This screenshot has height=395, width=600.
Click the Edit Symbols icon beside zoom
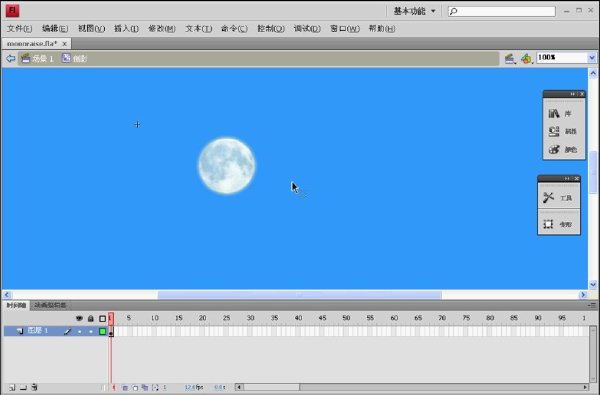(x=527, y=59)
